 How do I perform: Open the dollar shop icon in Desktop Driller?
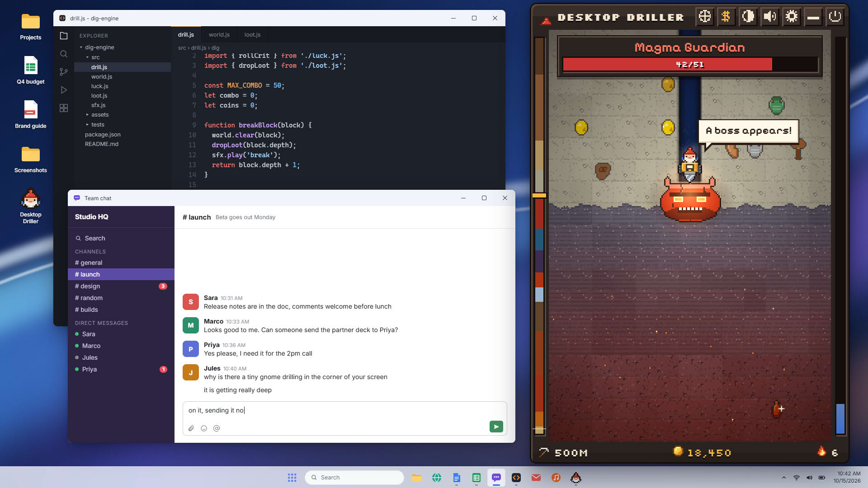click(x=726, y=17)
